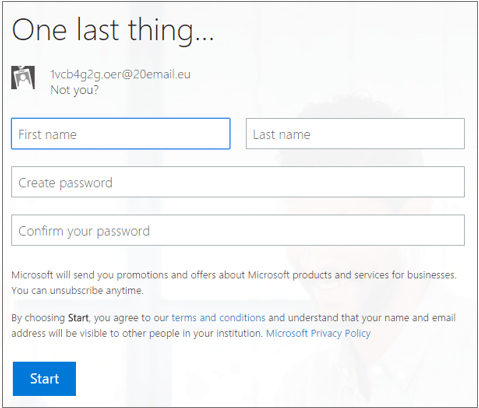Image resolution: width=479 pixels, height=408 pixels.
Task: Click "You can unsubscribe anytime." text
Action: (77, 291)
